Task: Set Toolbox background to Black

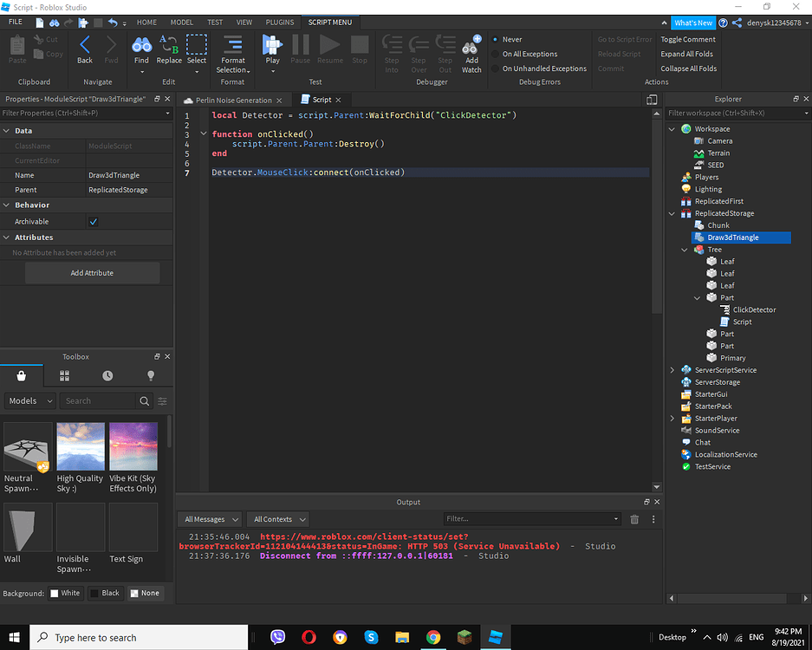Action: point(105,593)
